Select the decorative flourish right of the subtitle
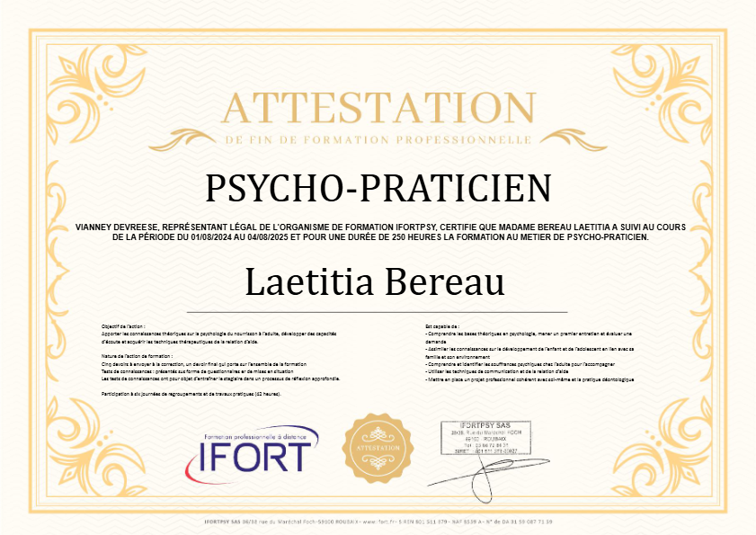 [571, 141]
